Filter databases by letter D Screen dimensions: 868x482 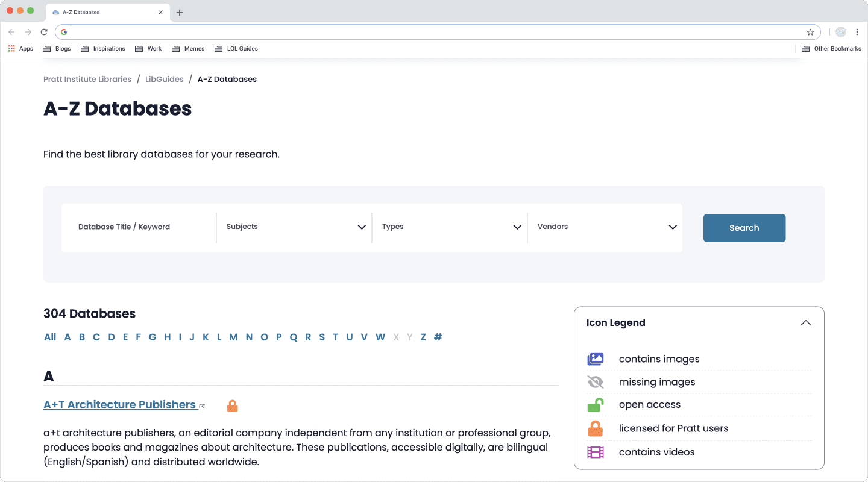(112, 337)
